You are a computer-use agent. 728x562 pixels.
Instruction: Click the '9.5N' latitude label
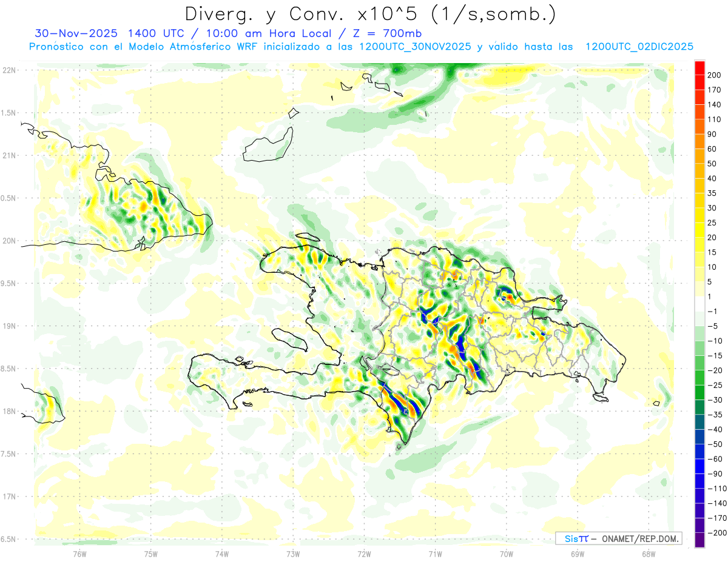coord(8,283)
